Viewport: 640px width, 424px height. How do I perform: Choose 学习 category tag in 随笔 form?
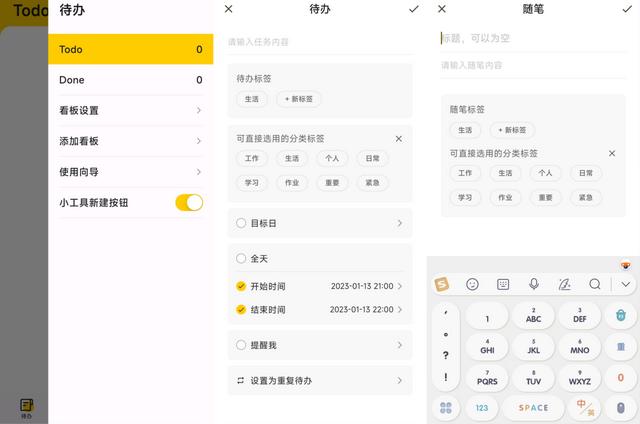pos(465,198)
